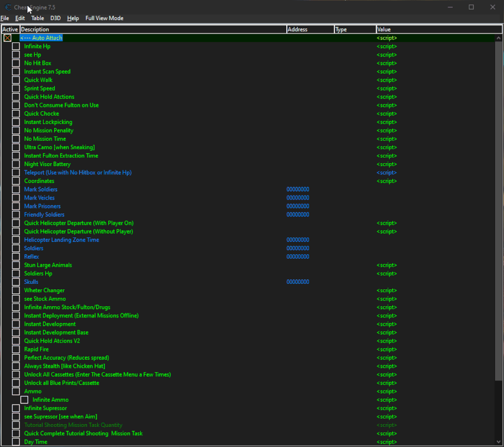The height and width of the screenshot is (447, 504).
Task: Switch to Full View Mode
Action: [104, 18]
